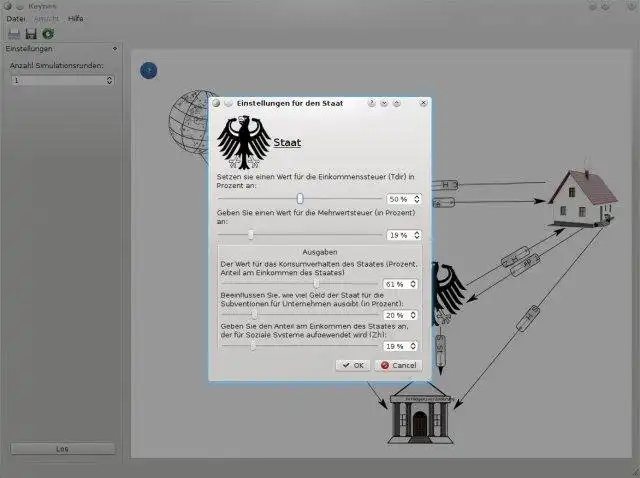This screenshot has height=478, width=640.
Task: Click the eagle emblem image in the dialog
Action: (x=244, y=142)
